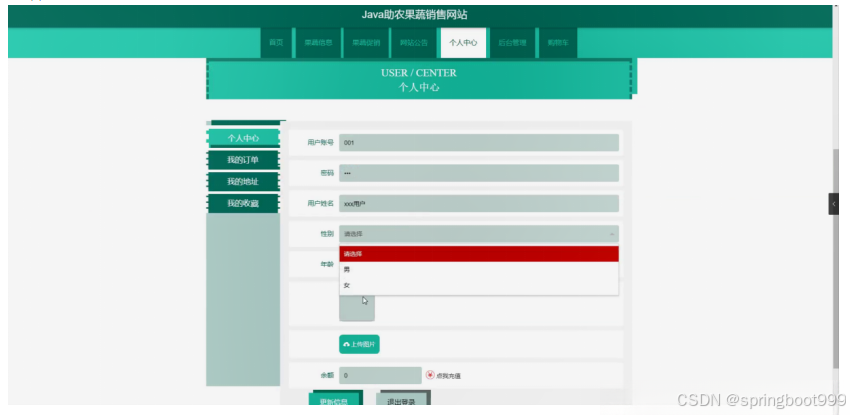Select the 个人中心 top navigation tab
The height and width of the screenshot is (415, 850).
click(x=463, y=43)
